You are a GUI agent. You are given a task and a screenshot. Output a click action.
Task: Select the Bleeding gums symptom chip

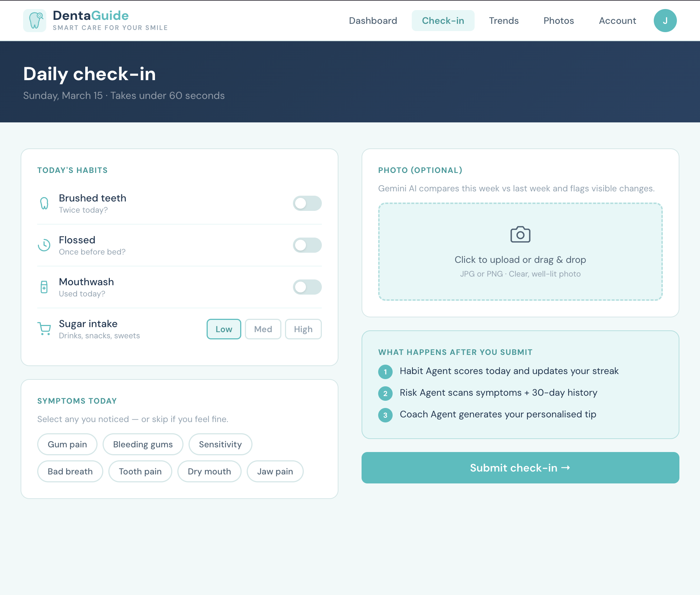(x=143, y=444)
